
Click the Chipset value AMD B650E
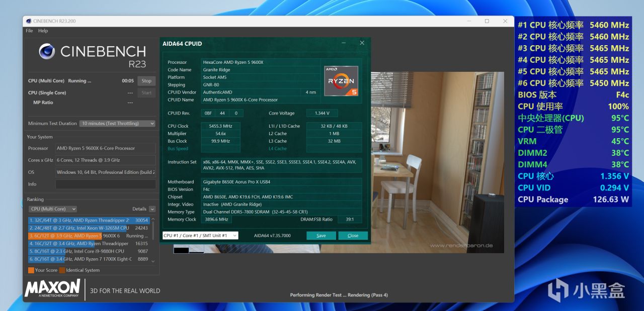pos(281,197)
